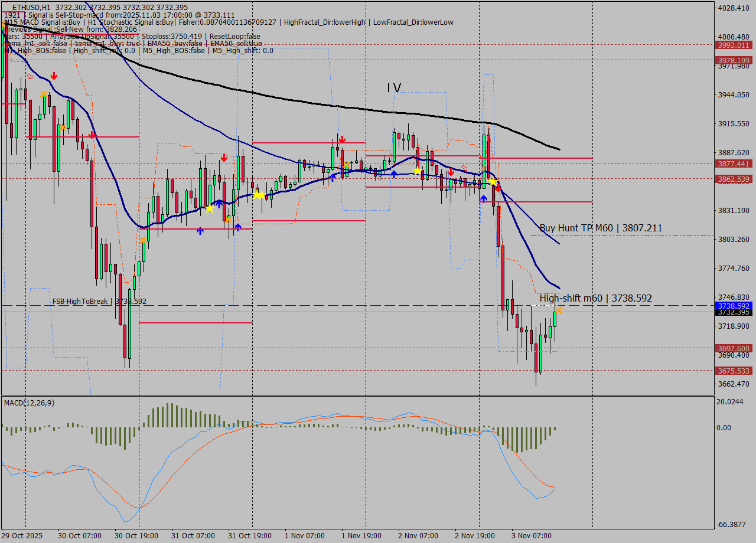
Task: Click the 3 Nov 07:00 time axis label
Action: [x=531, y=535]
